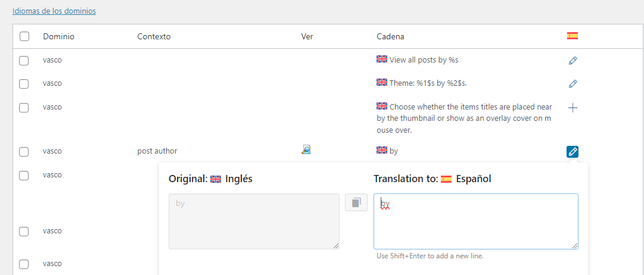Click the Contexto column header

[x=154, y=36]
